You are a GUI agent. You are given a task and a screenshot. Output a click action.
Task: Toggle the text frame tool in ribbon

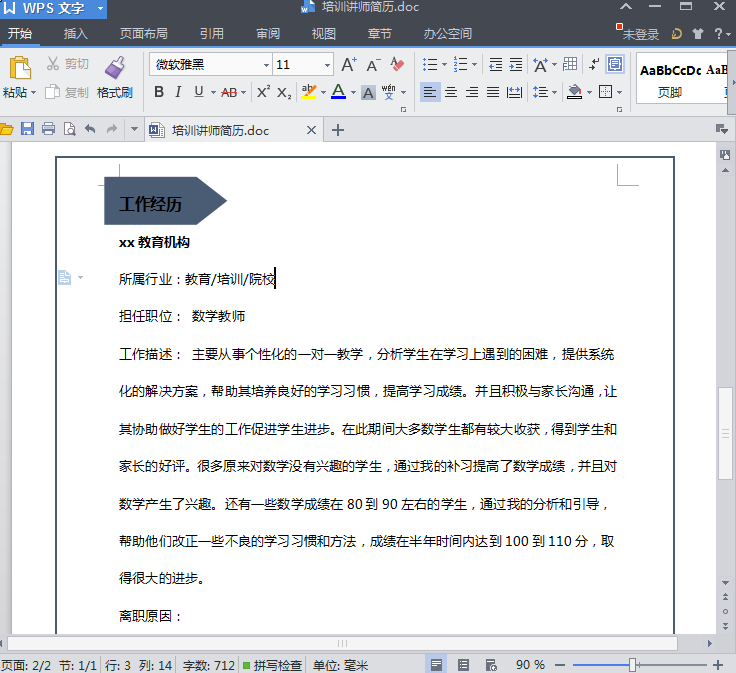click(615, 64)
